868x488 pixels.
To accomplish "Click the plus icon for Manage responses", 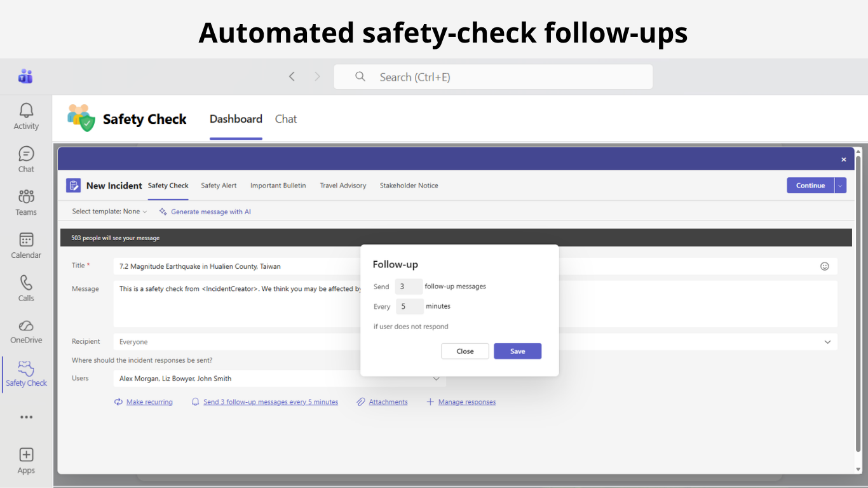I will coord(430,402).
